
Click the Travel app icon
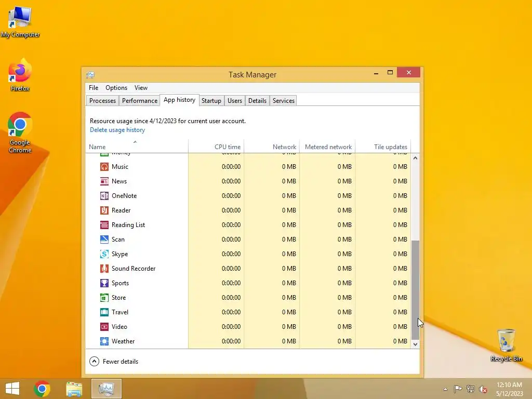104,312
